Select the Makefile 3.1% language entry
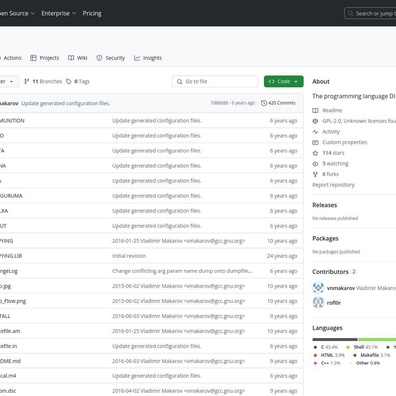 (371, 355)
